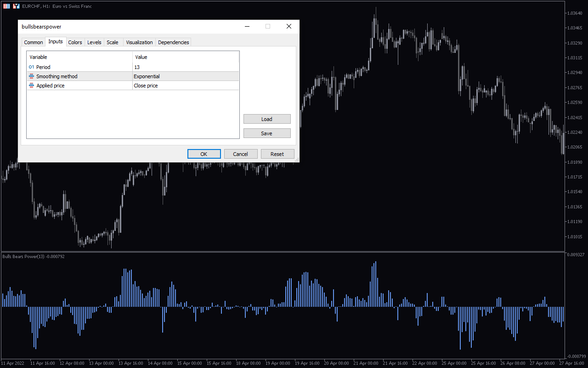Select the Inputs tab

56,41
